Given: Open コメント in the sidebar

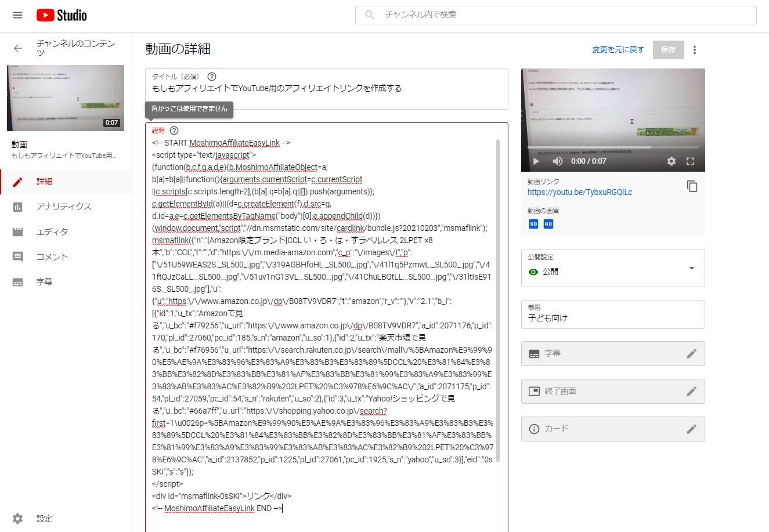Looking at the screenshot, I should tap(66, 256).
